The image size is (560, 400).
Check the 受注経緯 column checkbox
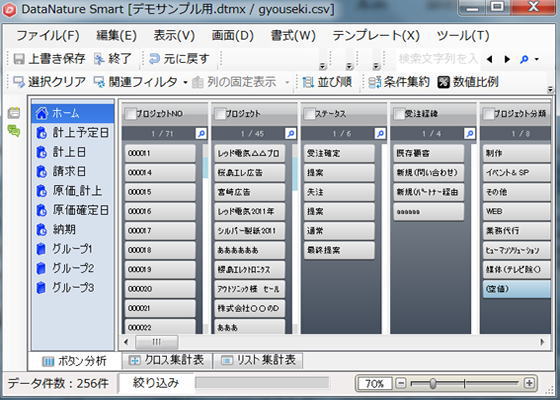click(x=399, y=114)
